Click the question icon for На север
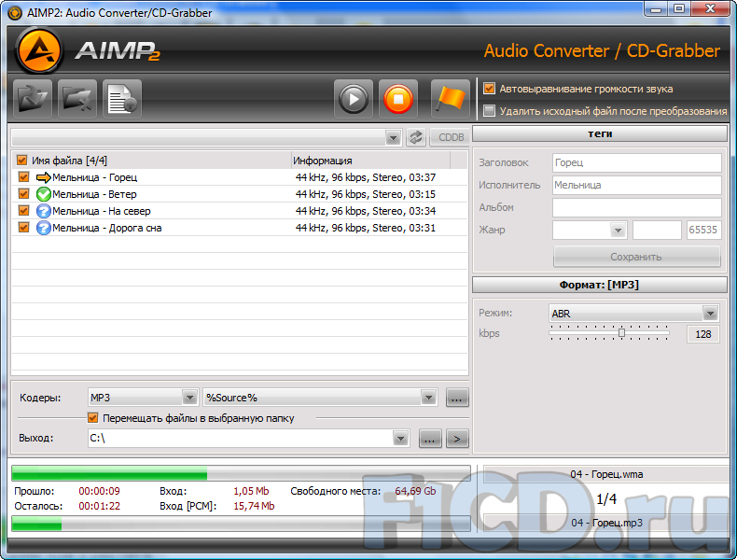The height and width of the screenshot is (560, 737). [x=44, y=211]
